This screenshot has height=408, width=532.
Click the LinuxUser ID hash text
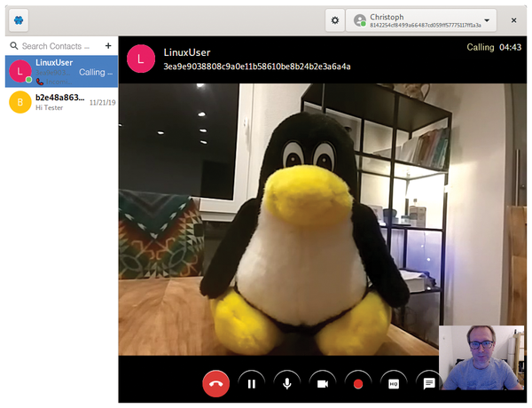tap(257, 67)
